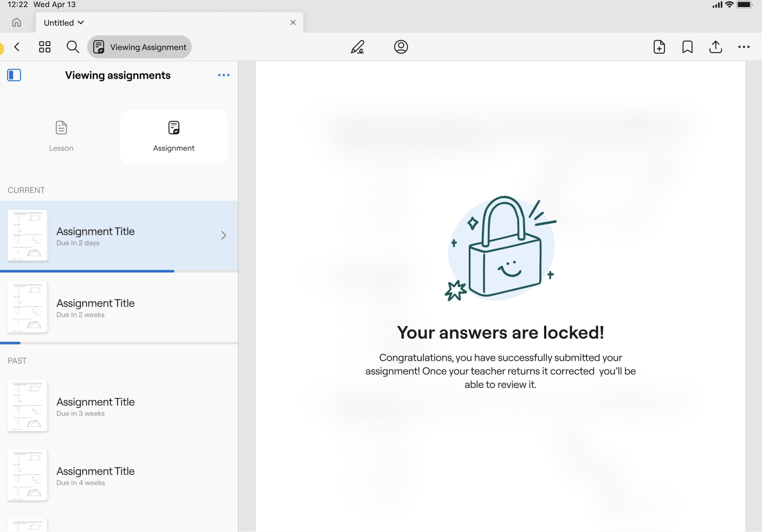Click progress bar of first assignment

[87, 271]
